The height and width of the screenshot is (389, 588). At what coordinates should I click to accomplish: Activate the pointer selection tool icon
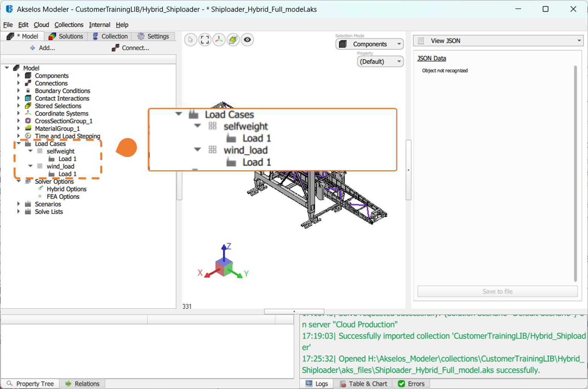(x=191, y=40)
